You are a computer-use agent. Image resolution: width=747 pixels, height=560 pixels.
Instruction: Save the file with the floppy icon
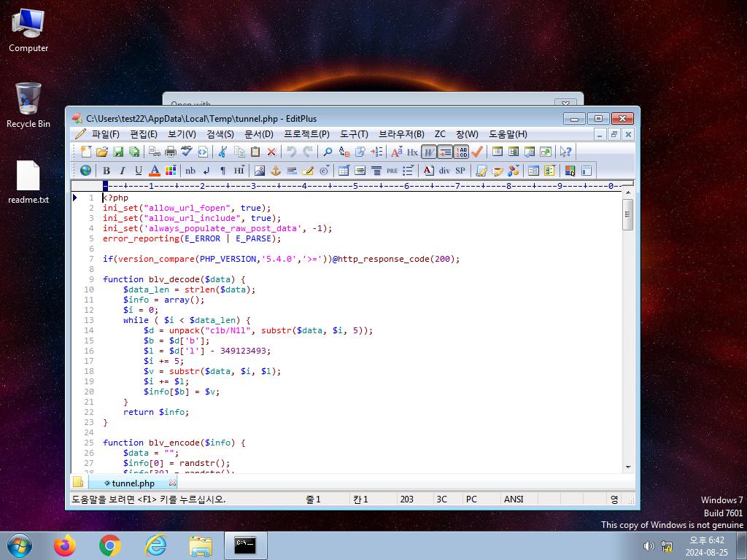[118, 152]
